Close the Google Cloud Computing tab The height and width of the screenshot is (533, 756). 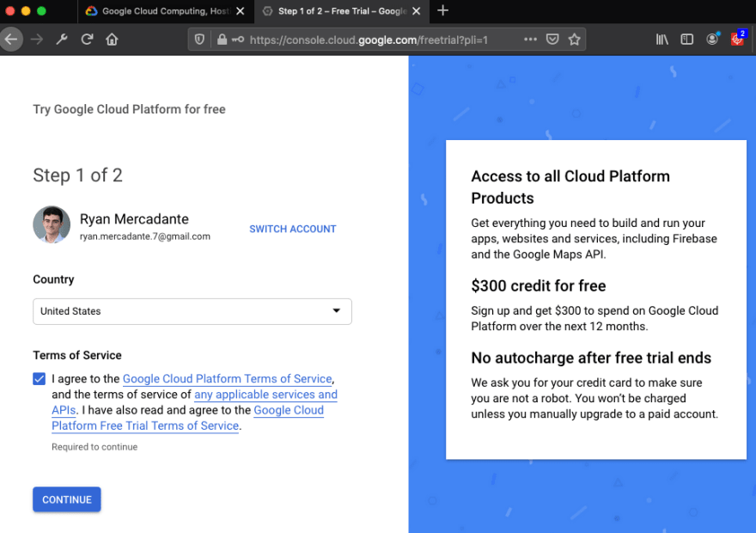240,11
